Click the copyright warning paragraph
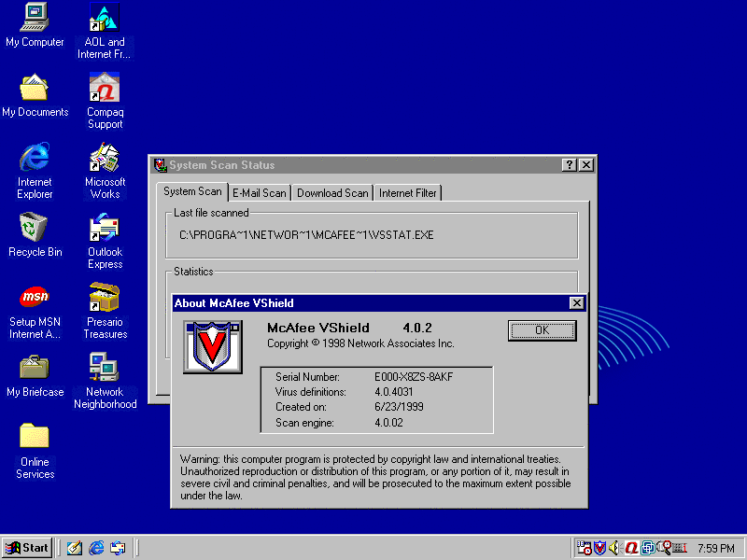 point(375,478)
